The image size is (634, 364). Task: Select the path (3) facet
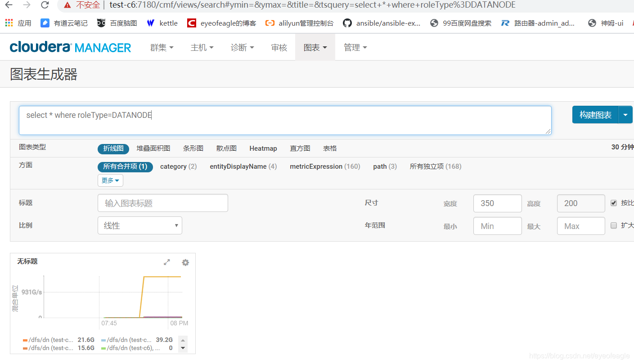click(x=385, y=166)
